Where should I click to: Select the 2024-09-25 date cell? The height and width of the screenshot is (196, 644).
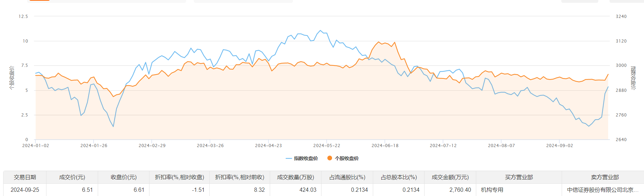pos(25,190)
